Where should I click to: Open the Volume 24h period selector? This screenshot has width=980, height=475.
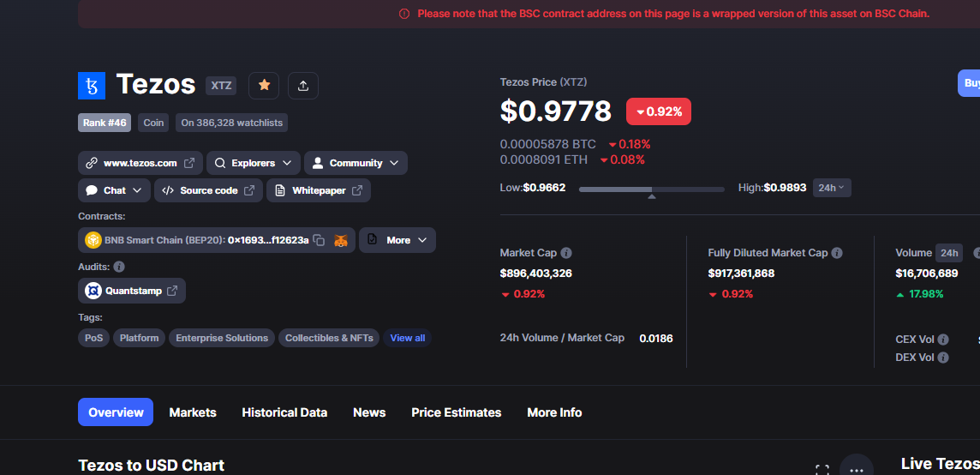click(949, 253)
